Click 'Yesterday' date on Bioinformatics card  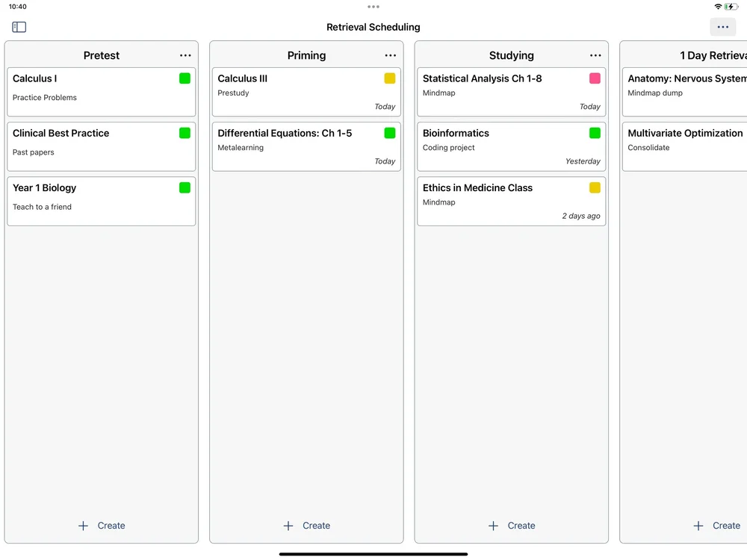(x=583, y=161)
